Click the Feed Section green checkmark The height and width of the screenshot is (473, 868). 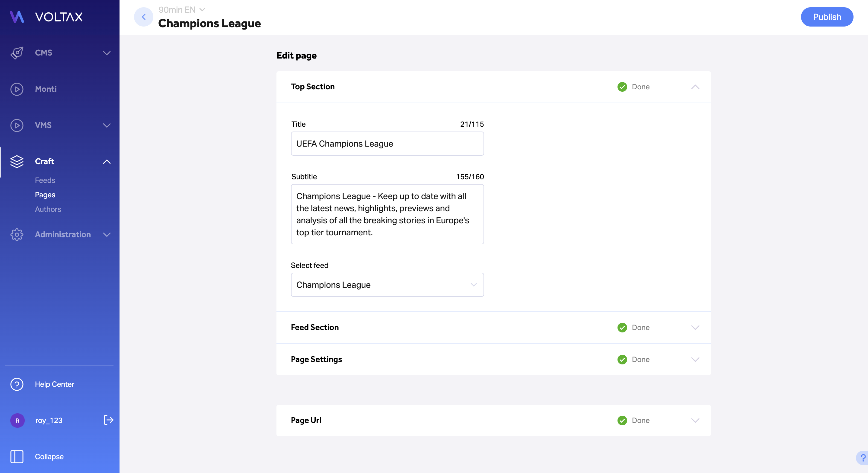pos(622,328)
